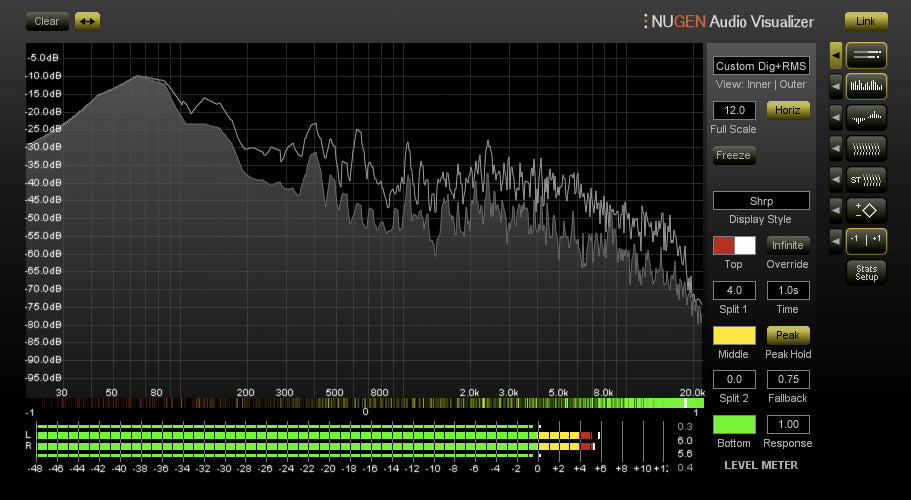Click the 20.0k frequency axis label
This screenshot has width=911, height=500.
(692, 393)
